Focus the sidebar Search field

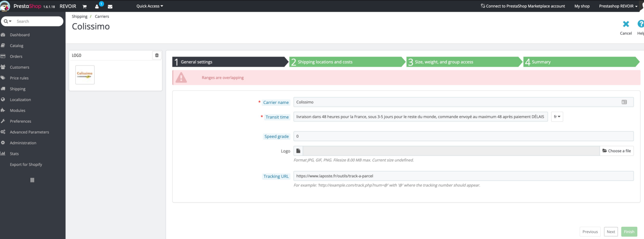point(39,21)
